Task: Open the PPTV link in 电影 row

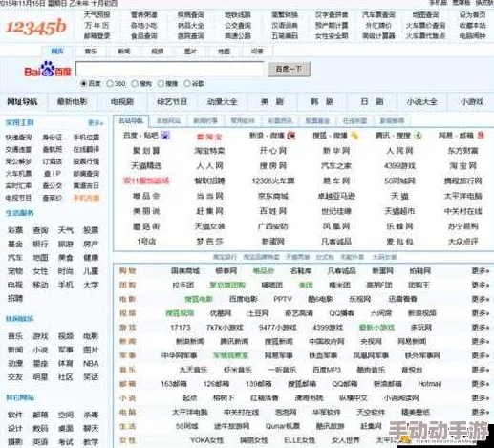Action: [283, 299]
